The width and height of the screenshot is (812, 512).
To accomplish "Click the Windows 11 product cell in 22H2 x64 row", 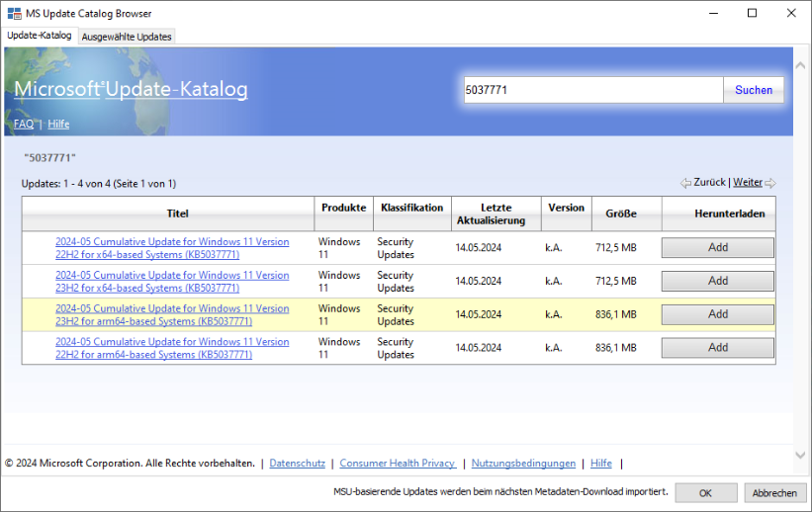I will [x=339, y=248].
